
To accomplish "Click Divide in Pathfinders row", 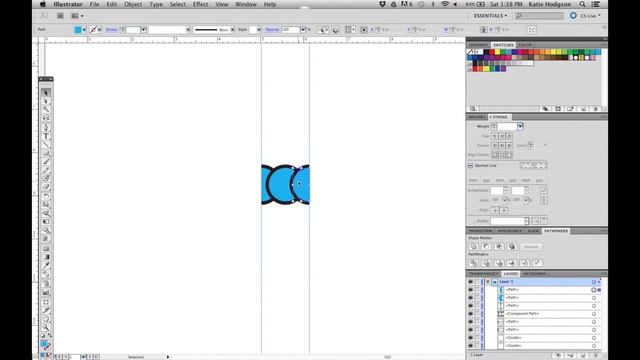I will pos(473,263).
